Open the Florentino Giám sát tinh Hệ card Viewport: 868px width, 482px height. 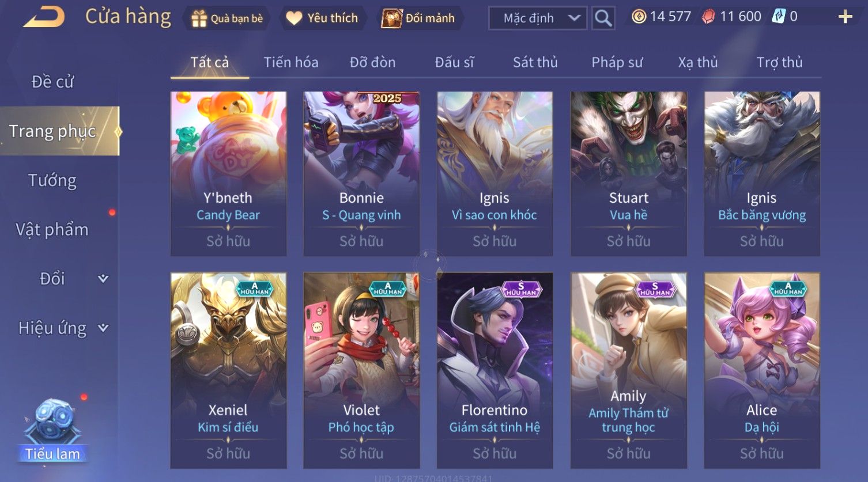coord(495,370)
